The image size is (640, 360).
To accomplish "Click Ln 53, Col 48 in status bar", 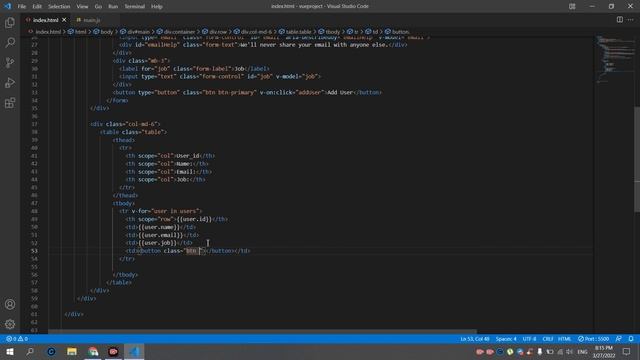I will pos(475,339).
